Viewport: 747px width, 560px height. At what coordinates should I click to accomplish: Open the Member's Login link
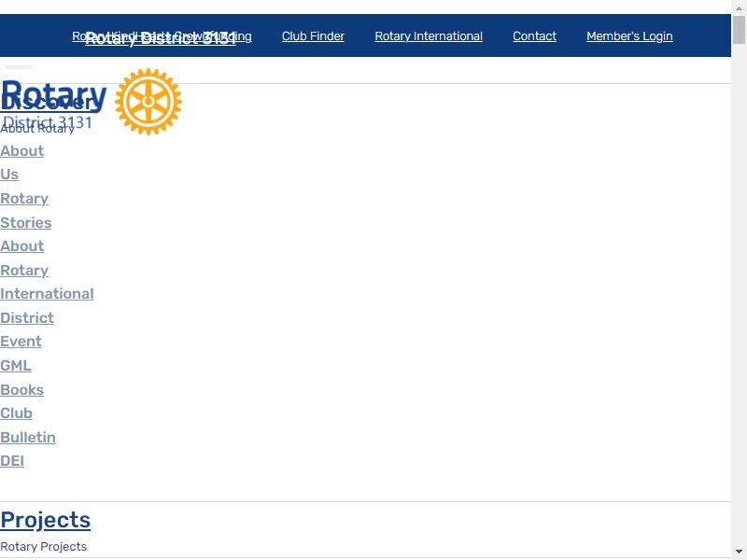point(629,36)
